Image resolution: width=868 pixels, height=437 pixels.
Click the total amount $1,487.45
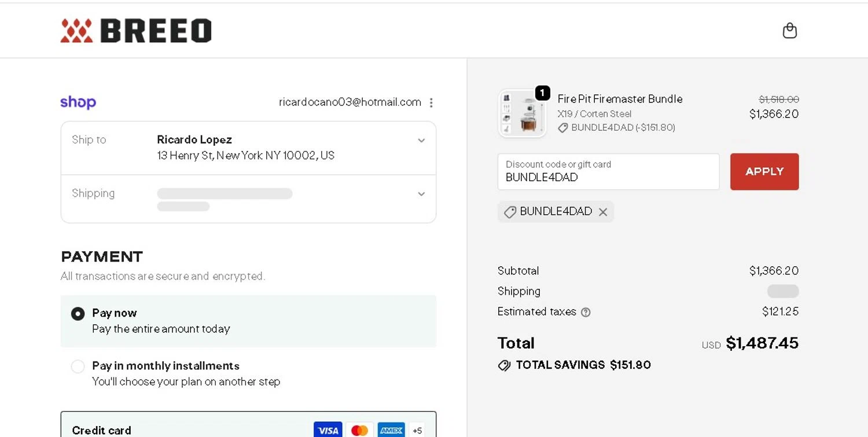pyautogui.click(x=762, y=343)
